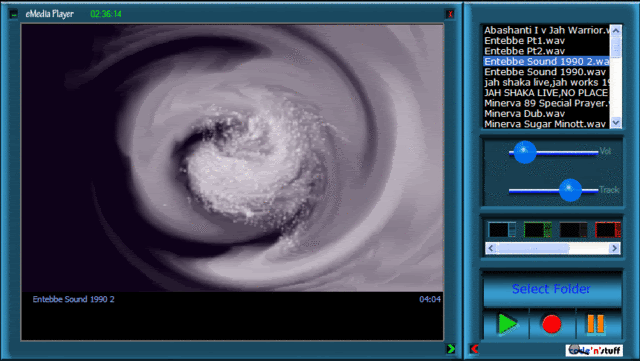Click the green Play button

[507, 324]
